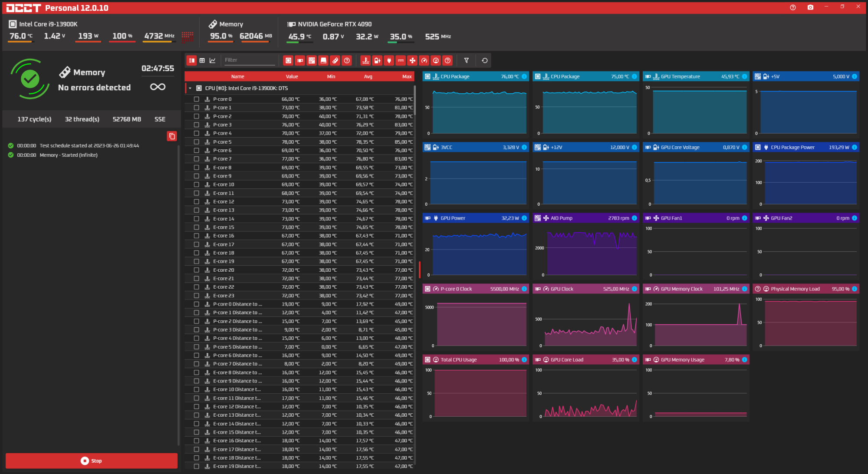Open info for CPU Package Power graph
Viewport: 868px width, 474px height.
(855, 147)
